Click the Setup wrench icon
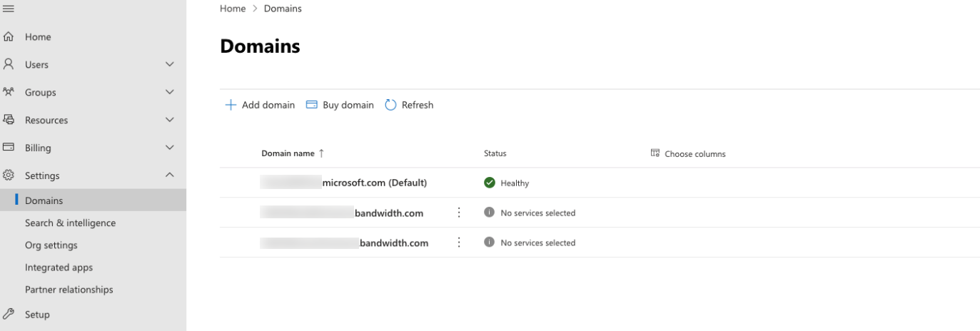This screenshot has height=331, width=980. tap(9, 314)
